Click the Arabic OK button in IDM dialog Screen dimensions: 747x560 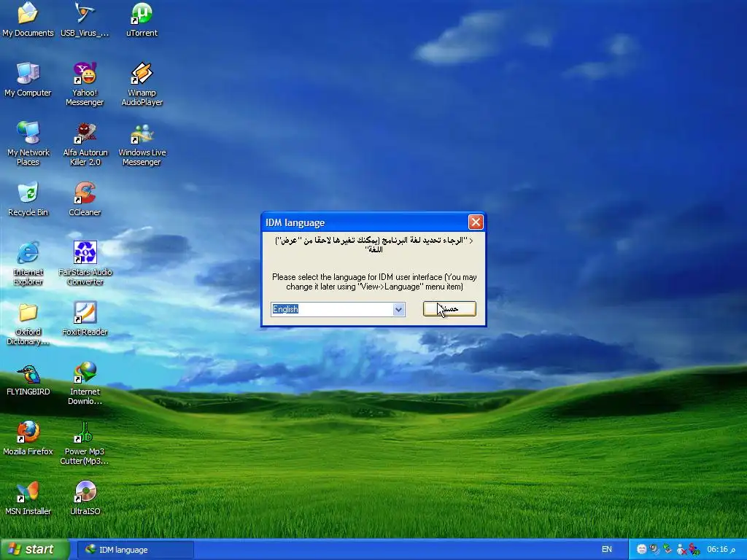tap(449, 308)
